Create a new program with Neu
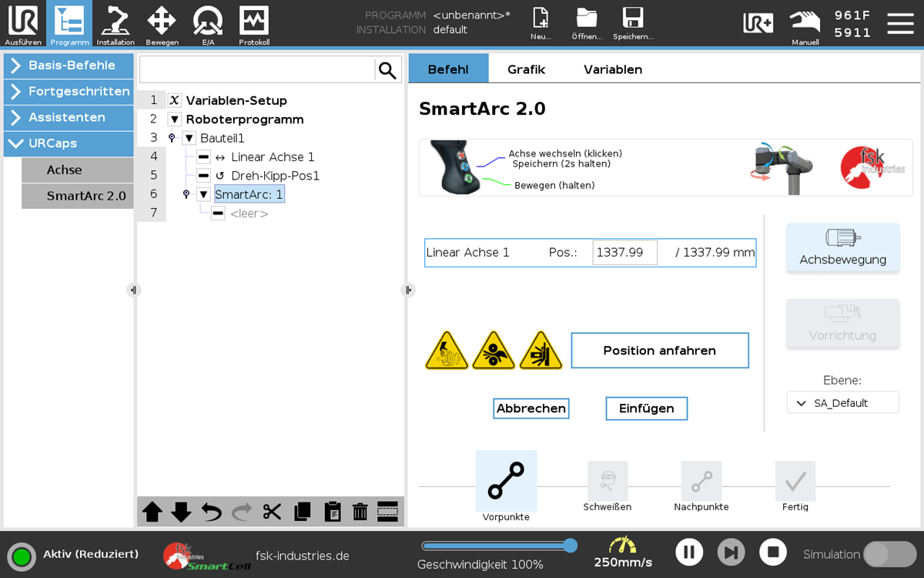 coord(541,23)
